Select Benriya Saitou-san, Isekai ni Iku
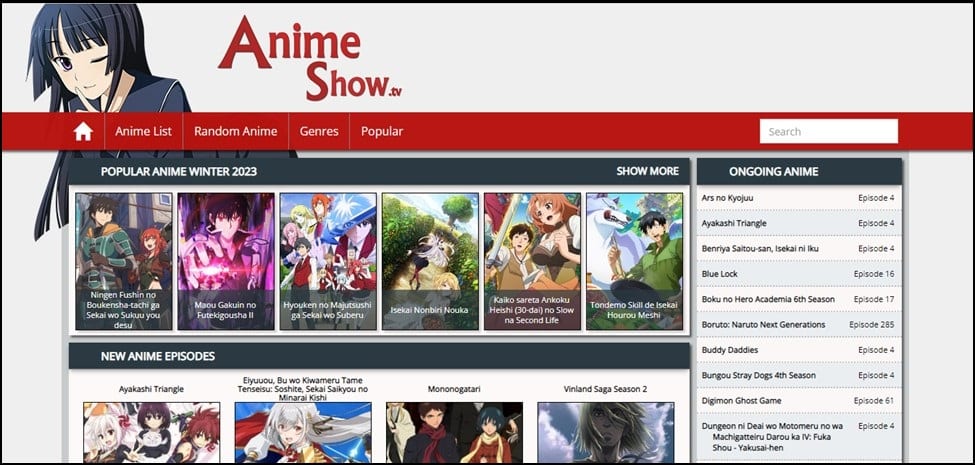This screenshot has height=465, width=975. (760, 249)
